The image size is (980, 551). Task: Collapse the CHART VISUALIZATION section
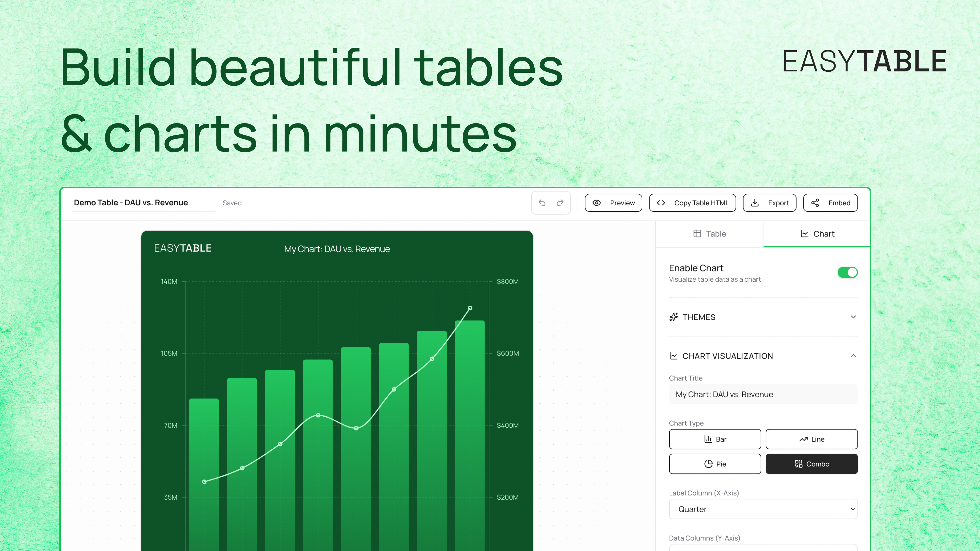853,356
